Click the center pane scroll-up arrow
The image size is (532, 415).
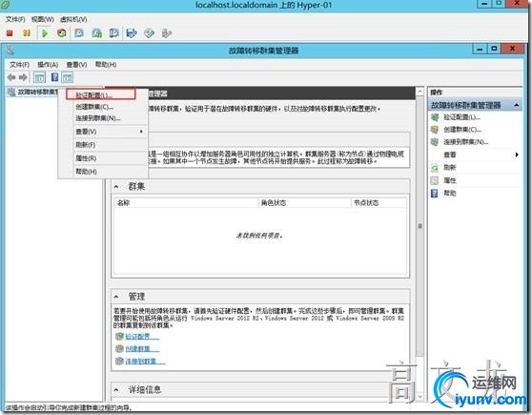tap(420, 92)
